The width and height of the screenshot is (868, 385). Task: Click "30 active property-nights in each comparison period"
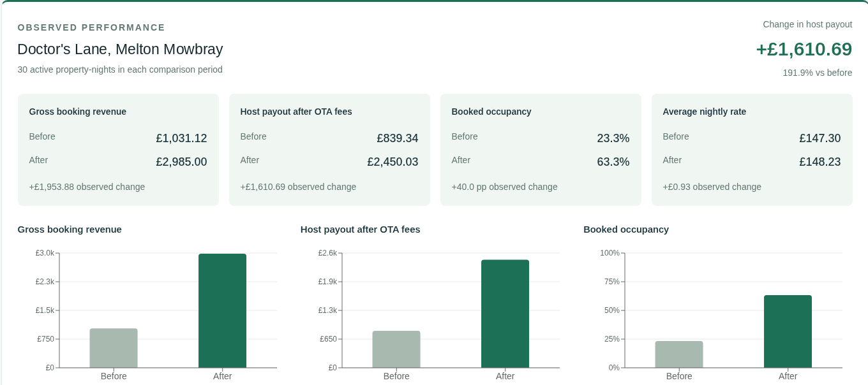point(120,69)
